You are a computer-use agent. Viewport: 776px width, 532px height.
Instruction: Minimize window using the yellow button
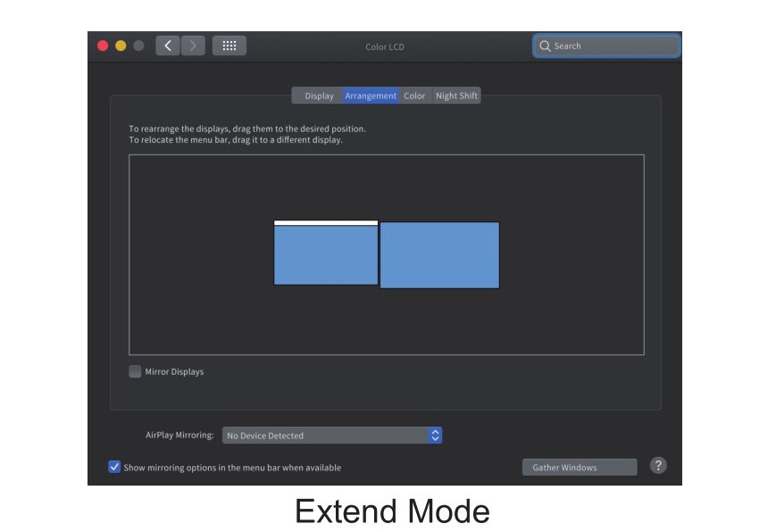point(121,46)
